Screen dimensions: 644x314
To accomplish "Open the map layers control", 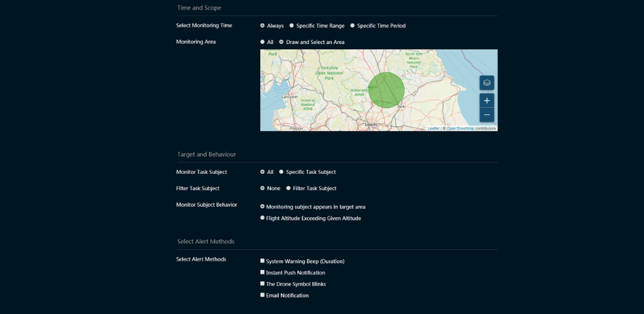I will 487,82.
